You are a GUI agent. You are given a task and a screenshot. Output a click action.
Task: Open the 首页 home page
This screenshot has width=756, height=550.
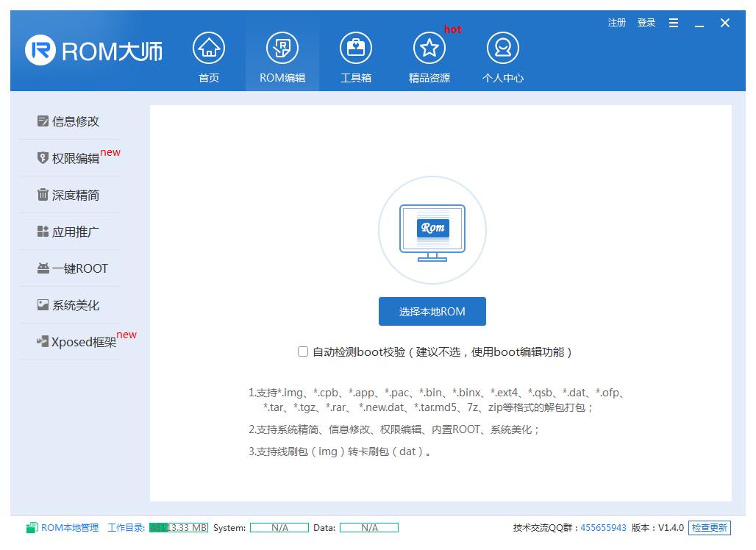[x=208, y=55]
